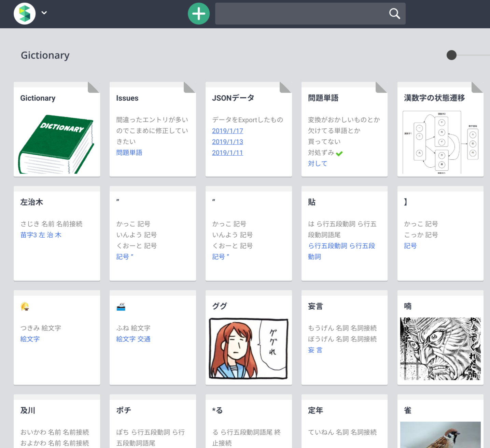Click the moon emoji icon card title
Viewport: 490px width, 448px height.
(x=25, y=306)
